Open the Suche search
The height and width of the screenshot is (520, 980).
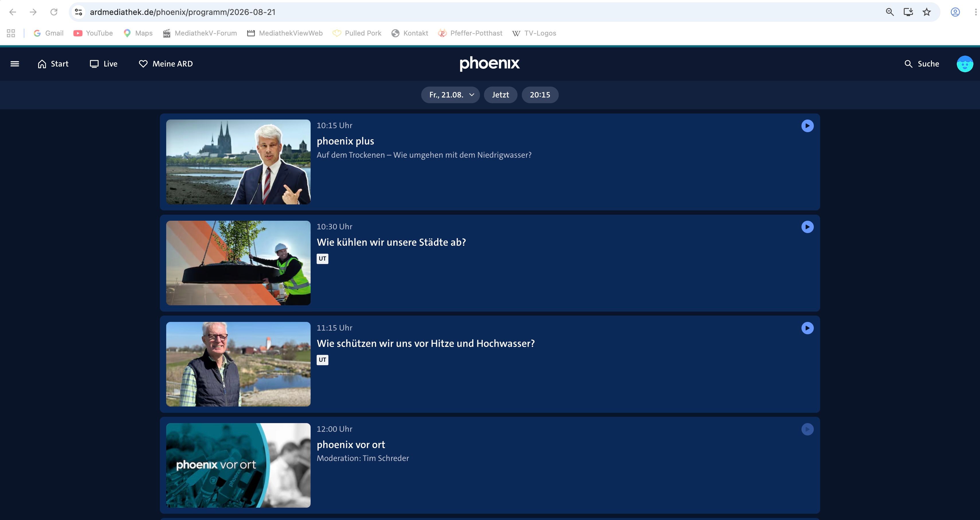coord(922,64)
